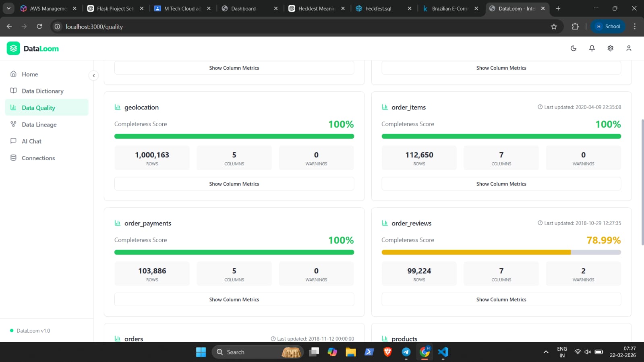644x362 pixels.
Task: Click Show Column Metrics above geolocation card
Action: 234,68
